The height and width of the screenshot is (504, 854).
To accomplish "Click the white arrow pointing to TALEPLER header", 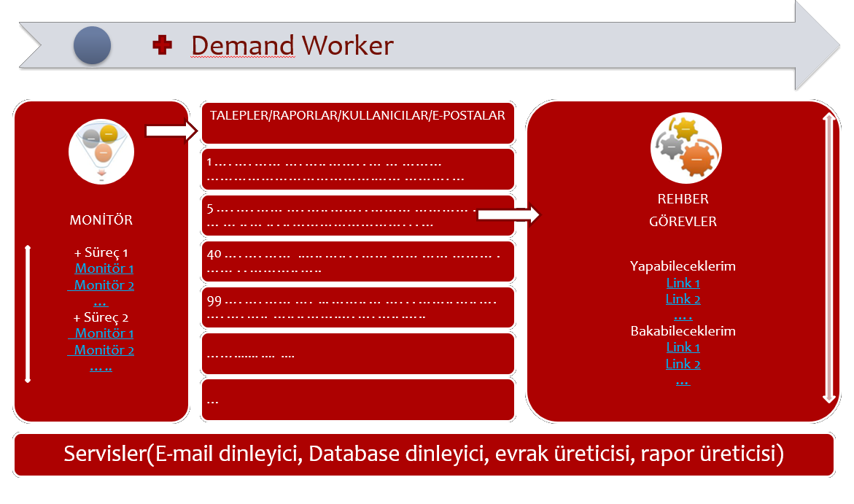I will [172, 131].
